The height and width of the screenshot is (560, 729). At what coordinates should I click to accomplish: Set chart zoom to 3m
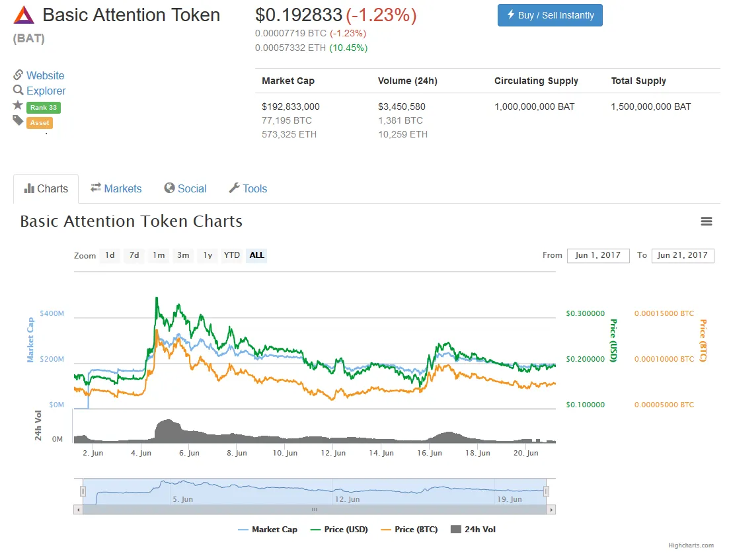point(183,255)
